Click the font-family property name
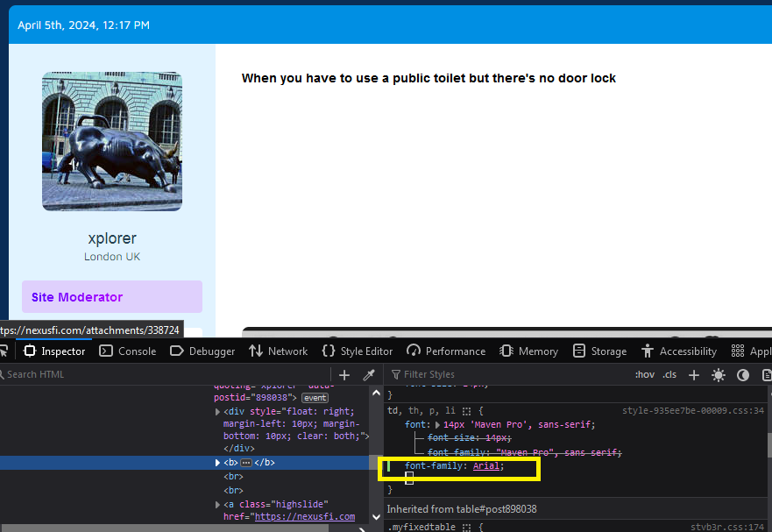The image size is (772, 532). click(433, 465)
